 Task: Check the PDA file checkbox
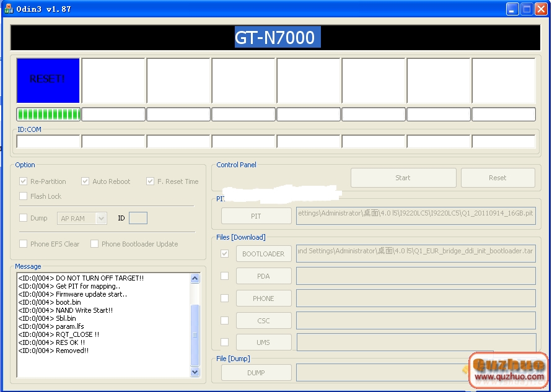point(224,276)
